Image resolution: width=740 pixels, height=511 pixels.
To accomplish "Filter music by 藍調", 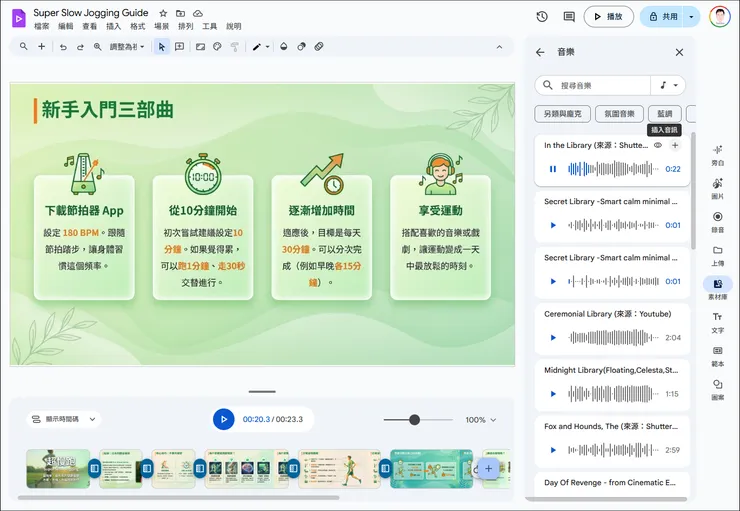I will [664, 114].
